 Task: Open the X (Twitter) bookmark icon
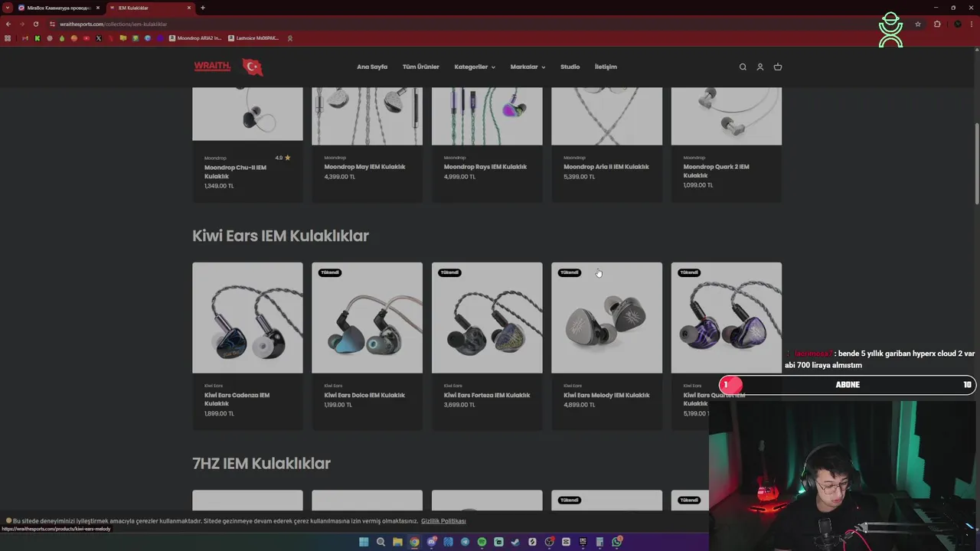point(99,38)
